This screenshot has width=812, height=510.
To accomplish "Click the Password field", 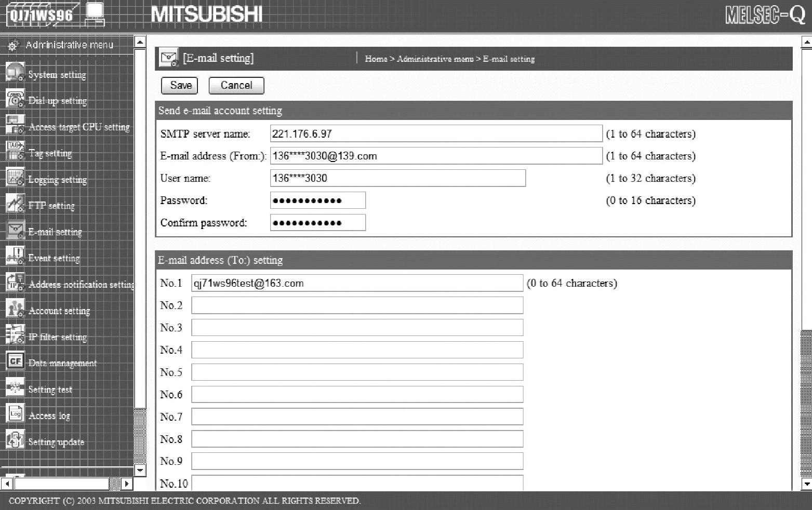I will click(x=318, y=200).
